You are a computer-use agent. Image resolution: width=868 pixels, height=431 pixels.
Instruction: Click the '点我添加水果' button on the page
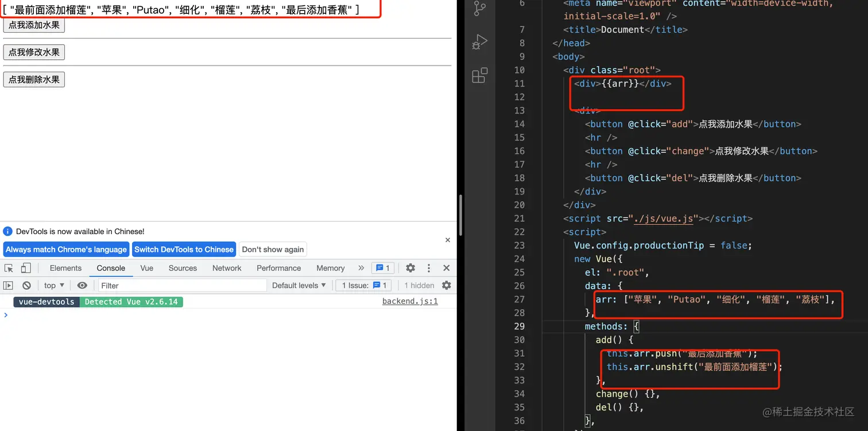tap(34, 25)
